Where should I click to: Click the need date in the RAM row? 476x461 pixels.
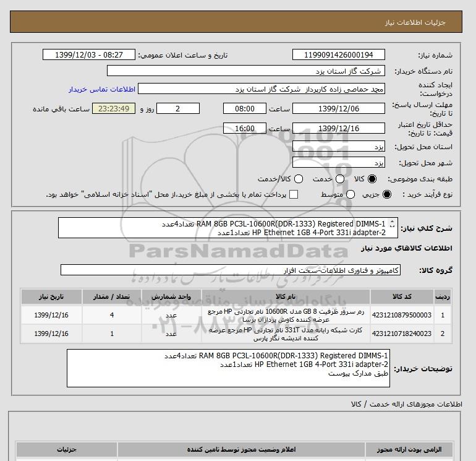51,315
